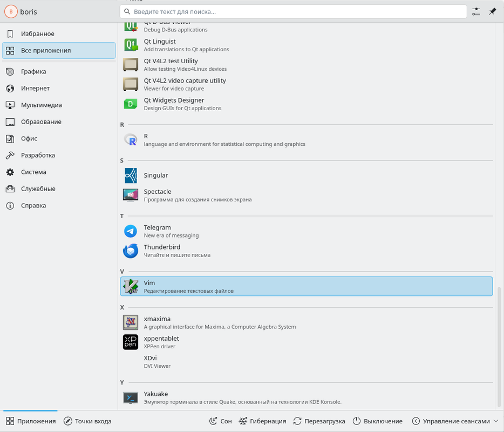Click the applications list vertical scrollbar

tap(499, 347)
